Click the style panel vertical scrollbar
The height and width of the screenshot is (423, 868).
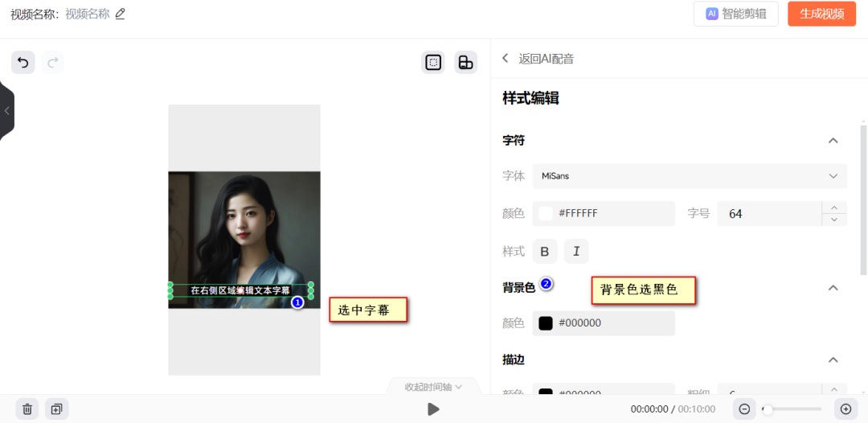pyautogui.click(x=863, y=200)
